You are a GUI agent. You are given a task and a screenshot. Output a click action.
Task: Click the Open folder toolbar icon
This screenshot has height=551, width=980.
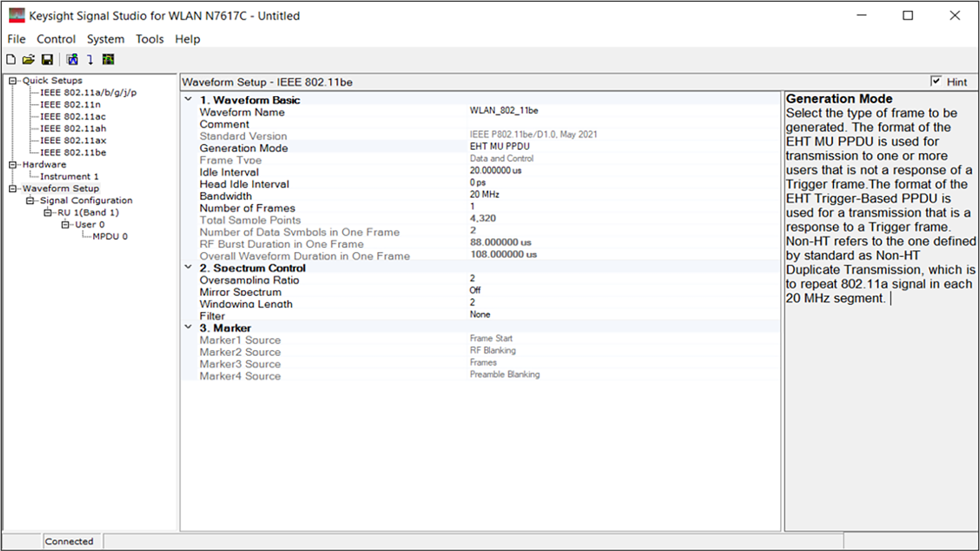coord(28,59)
